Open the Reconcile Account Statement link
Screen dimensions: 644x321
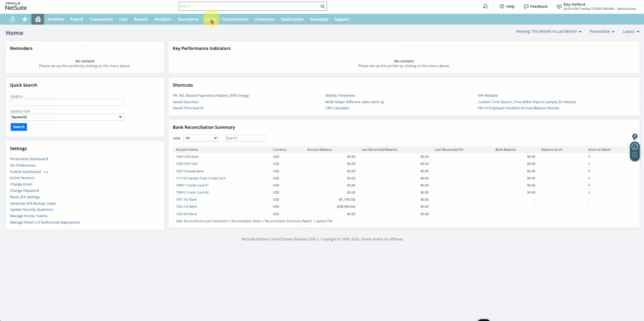coord(206,221)
